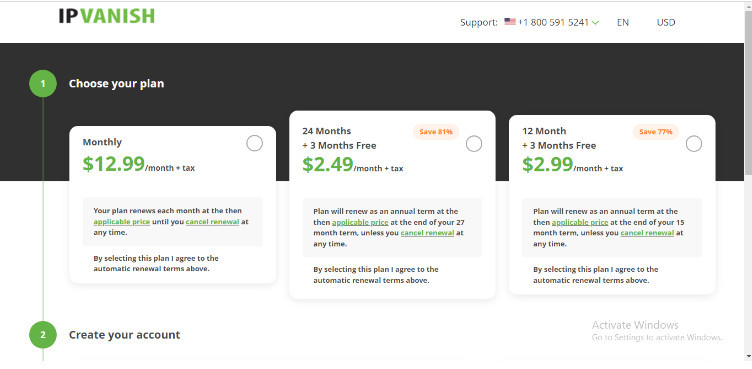Select the 12 Month plan radio button

click(693, 143)
